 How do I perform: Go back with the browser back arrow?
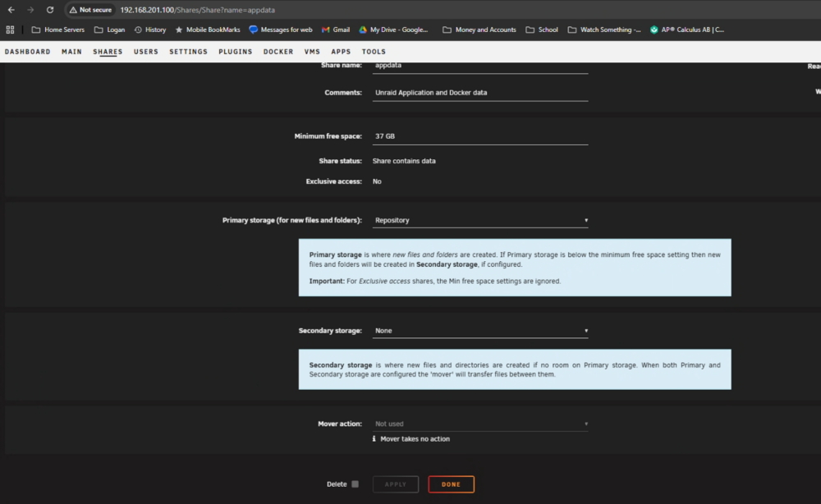11,10
